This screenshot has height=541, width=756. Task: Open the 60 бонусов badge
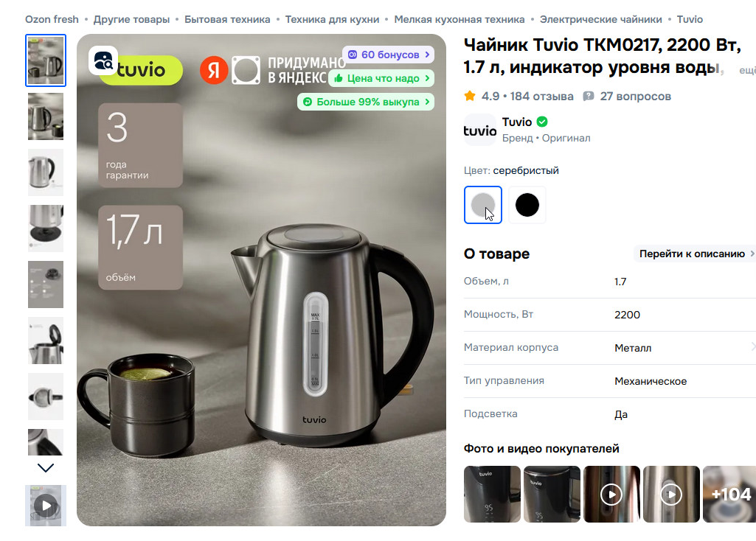pos(388,55)
